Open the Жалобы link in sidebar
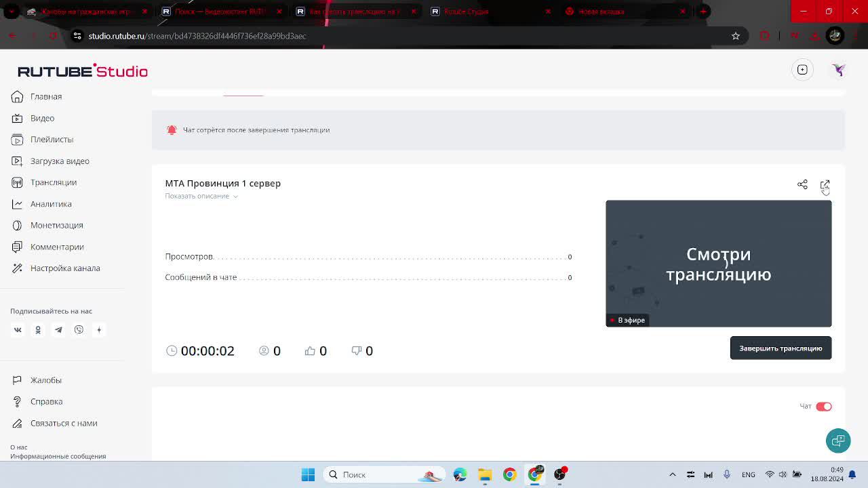868x488 pixels. 37,380
